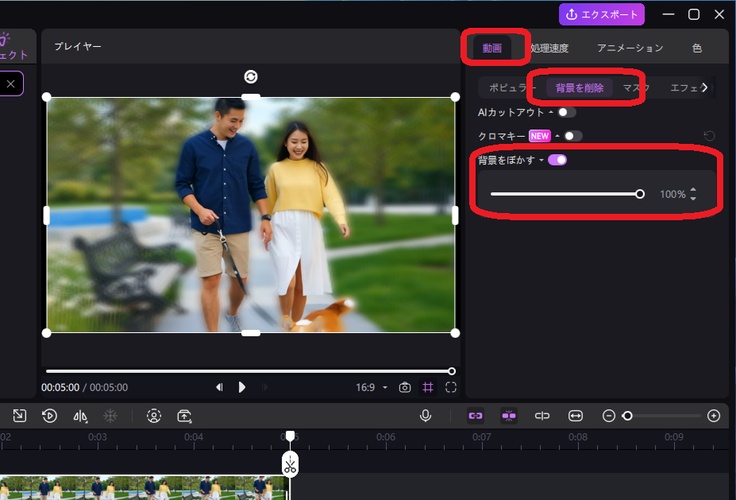
Task: Click the エクスポート export button
Action: [x=601, y=15]
